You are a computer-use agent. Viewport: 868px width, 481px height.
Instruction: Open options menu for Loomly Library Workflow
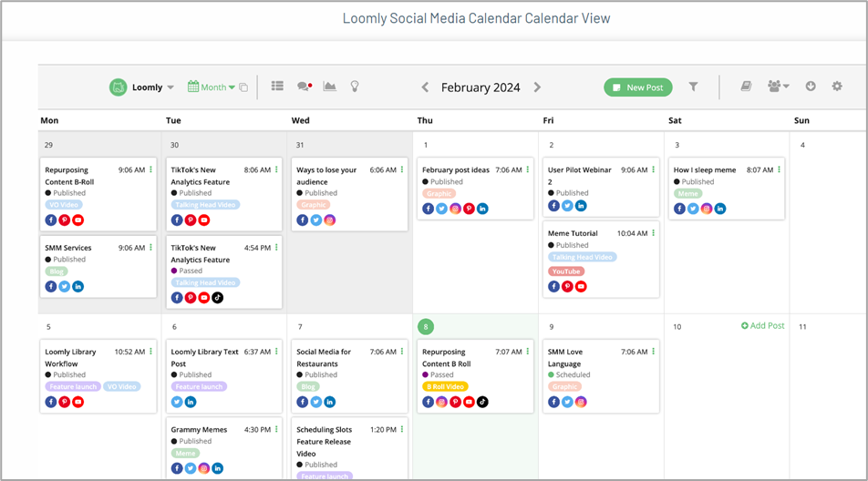[150, 352]
